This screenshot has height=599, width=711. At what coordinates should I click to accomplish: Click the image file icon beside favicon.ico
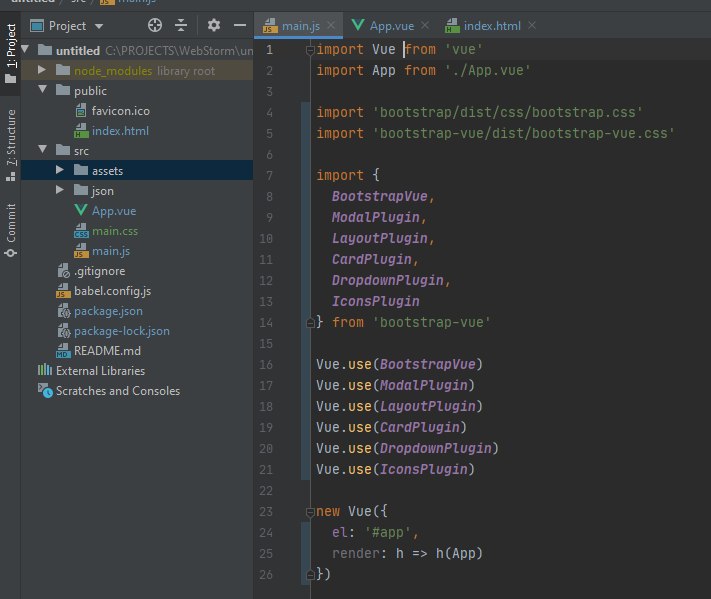(81, 110)
